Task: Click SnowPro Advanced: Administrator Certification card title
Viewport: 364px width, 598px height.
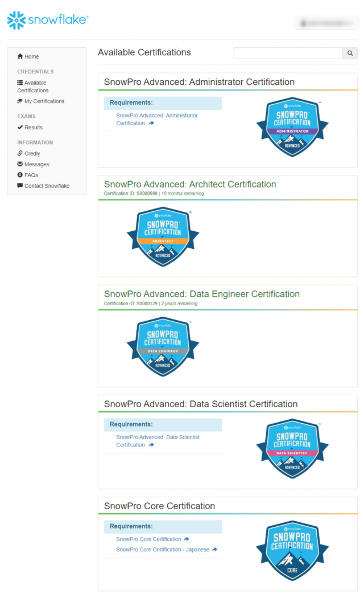Action: click(199, 82)
